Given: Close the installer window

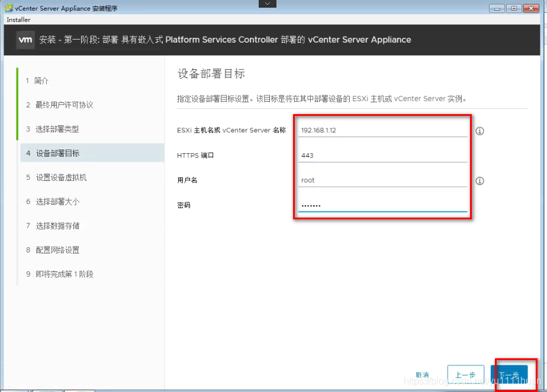Looking at the screenshot, I should click(531, 8).
